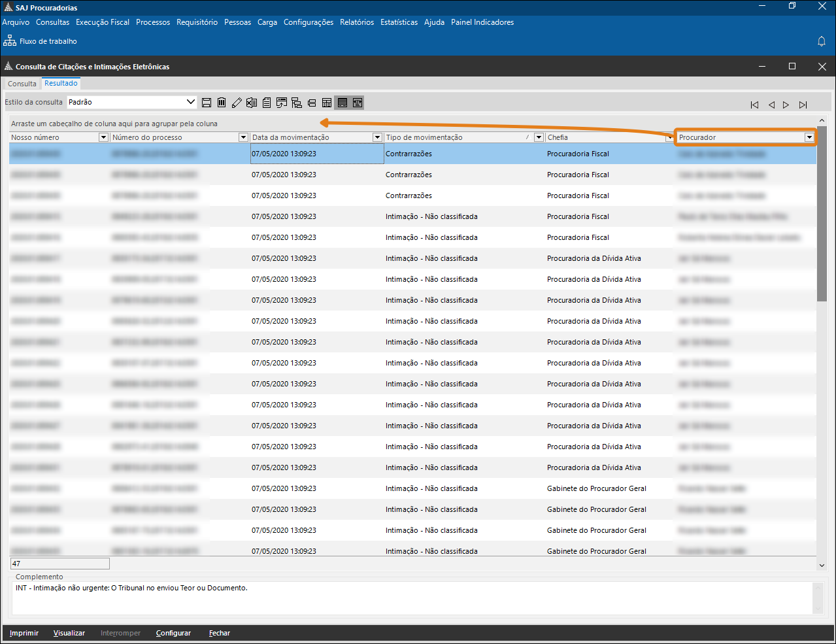Viewport: 836px width, 644px height.
Task: Click the Imprimir button
Action: pyautogui.click(x=24, y=633)
